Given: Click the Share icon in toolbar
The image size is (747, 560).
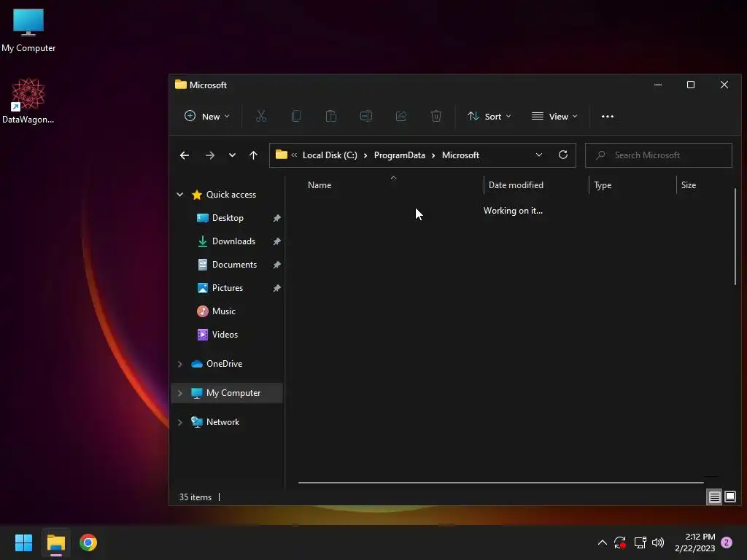Looking at the screenshot, I should 401,116.
